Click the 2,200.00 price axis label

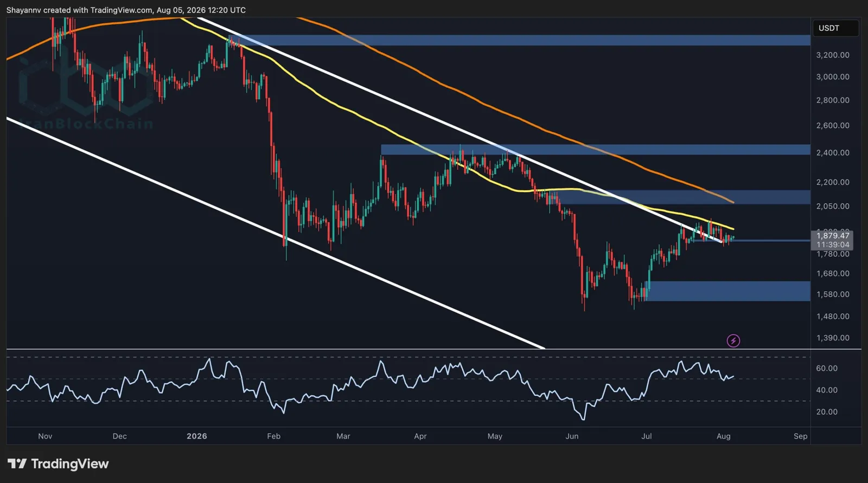(x=833, y=182)
